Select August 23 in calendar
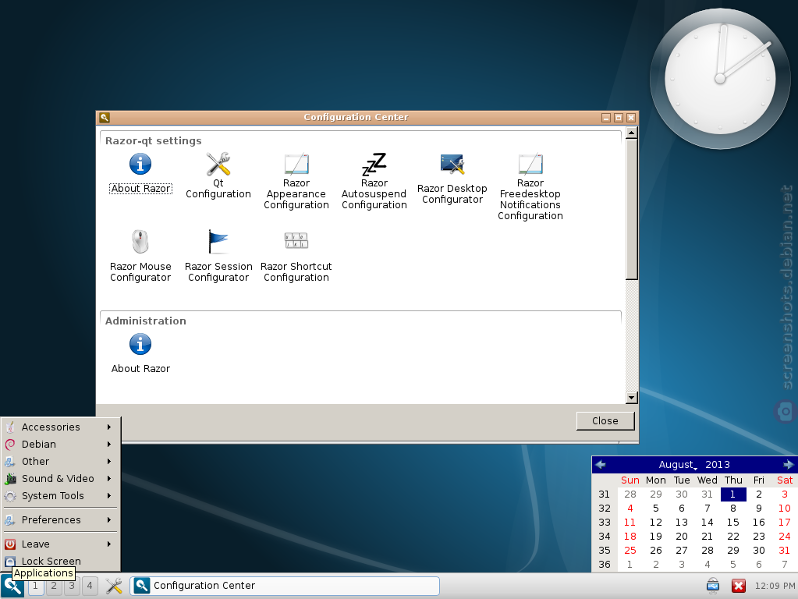The height and width of the screenshot is (599, 798). (x=759, y=536)
